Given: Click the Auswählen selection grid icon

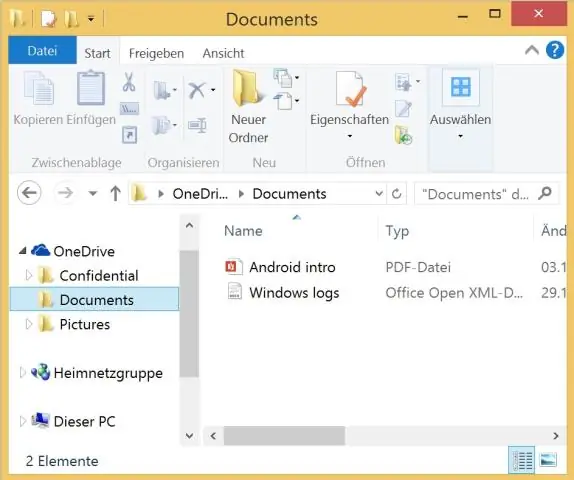Looking at the screenshot, I should (x=461, y=87).
